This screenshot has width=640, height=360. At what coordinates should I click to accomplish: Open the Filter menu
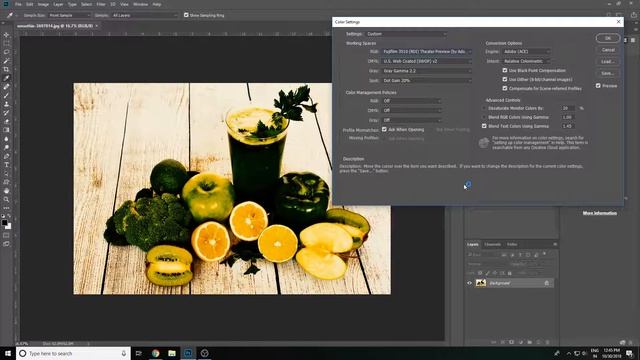[101, 4]
